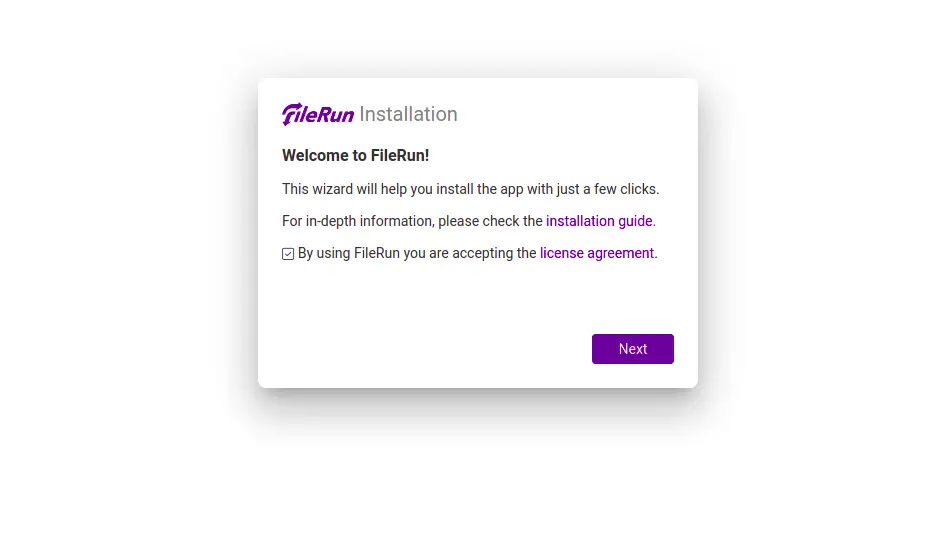Open the license agreement link
951x547 pixels.
[x=597, y=253]
